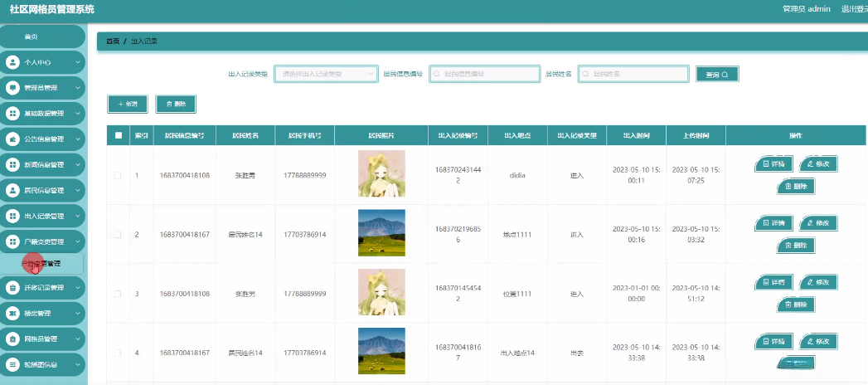
Task: Click the 公告信息管理 icon in sidebar
Action: pyautogui.click(x=12, y=139)
